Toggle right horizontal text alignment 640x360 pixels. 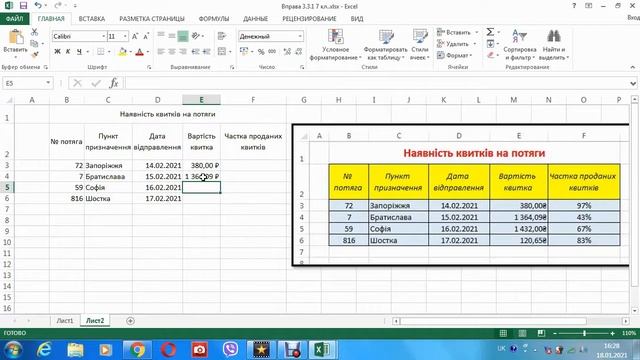pos(183,51)
